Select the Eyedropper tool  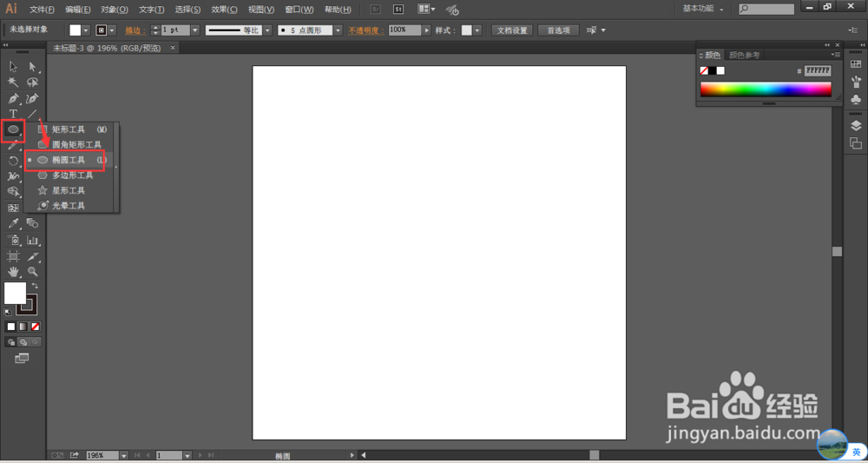(x=13, y=223)
